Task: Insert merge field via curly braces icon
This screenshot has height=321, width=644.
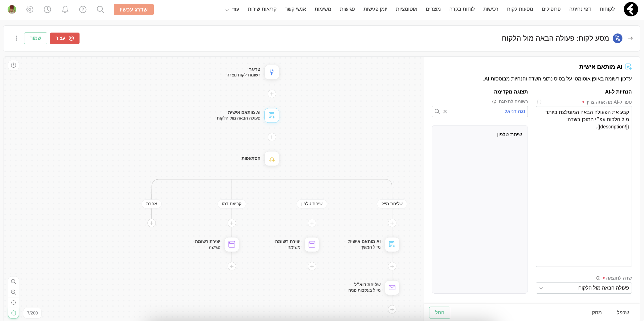Action: point(539,102)
